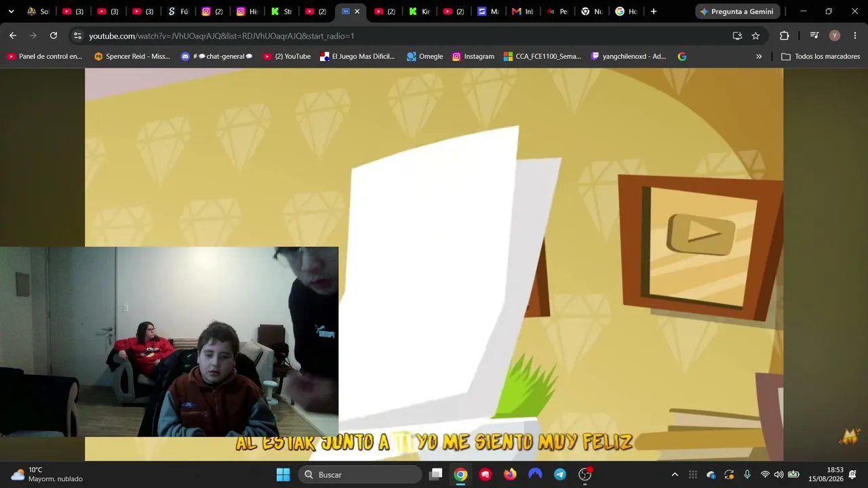868x488 pixels.
Task: Open the Google icon bookmark
Action: [682, 56]
